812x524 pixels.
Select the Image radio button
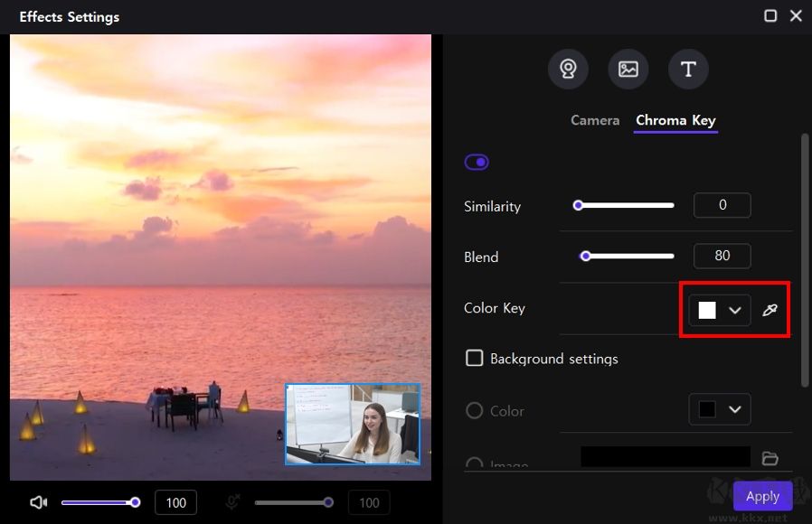click(x=474, y=463)
